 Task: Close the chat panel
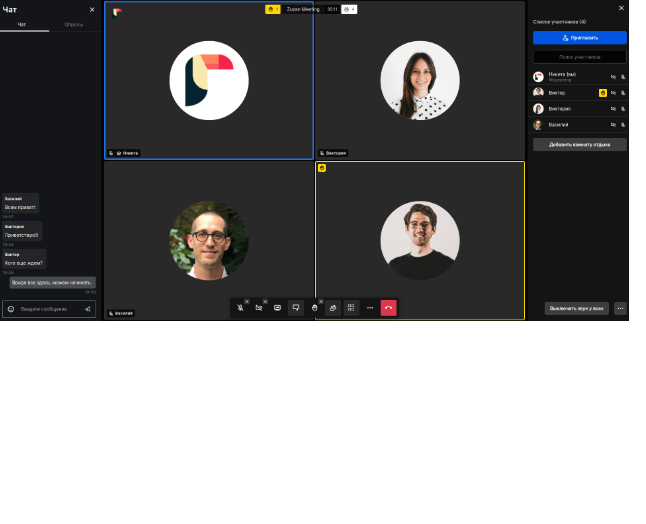(92, 9)
